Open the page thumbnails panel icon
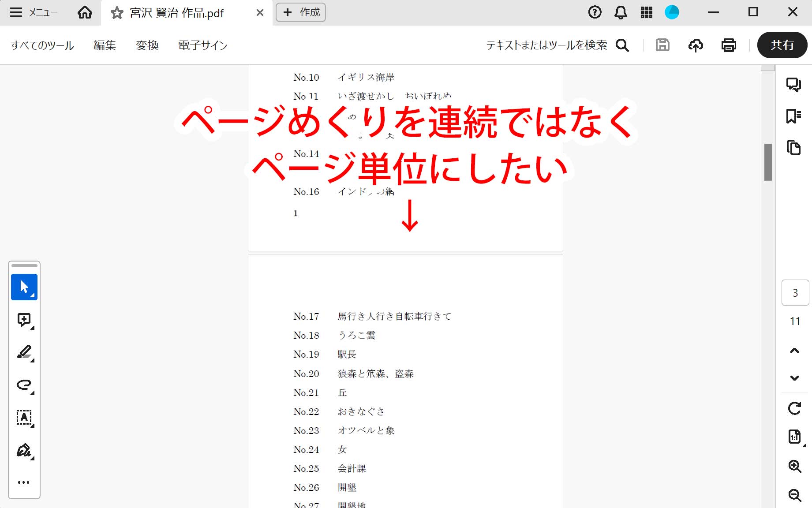Image resolution: width=812 pixels, height=508 pixels. pyautogui.click(x=793, y=148)
